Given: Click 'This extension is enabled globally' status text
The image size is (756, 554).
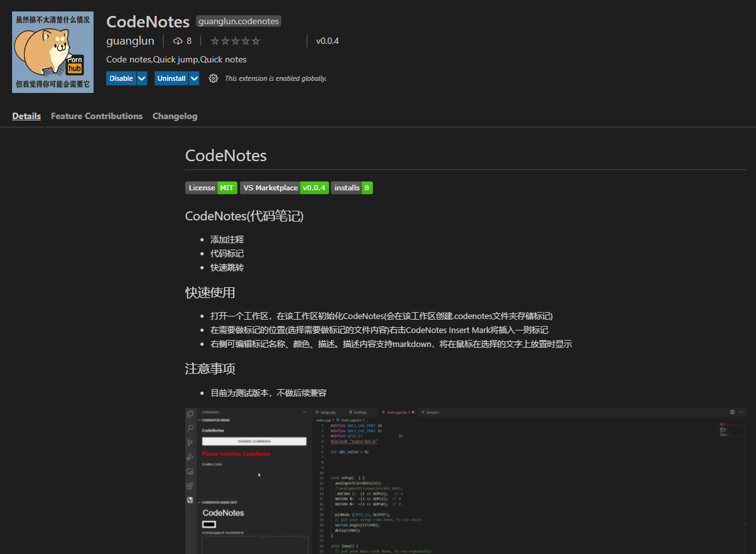Looking at the screenshot, I should tap(276, 78).
